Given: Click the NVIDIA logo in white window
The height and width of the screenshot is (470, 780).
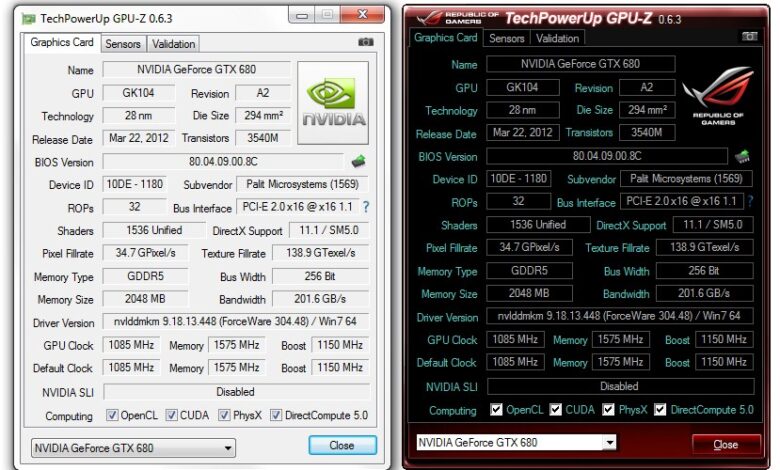Looking at the screenshot, I should tap(333, 103).
